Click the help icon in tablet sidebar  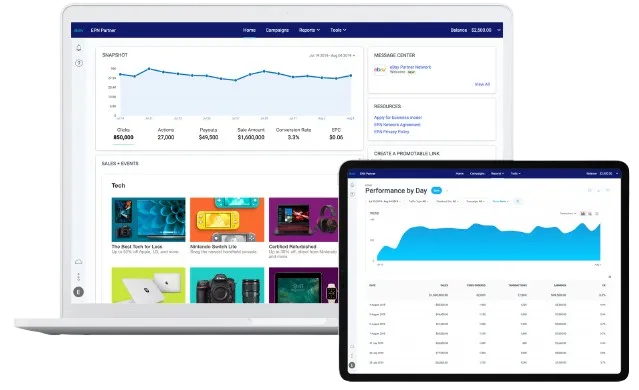click(353, 194)
